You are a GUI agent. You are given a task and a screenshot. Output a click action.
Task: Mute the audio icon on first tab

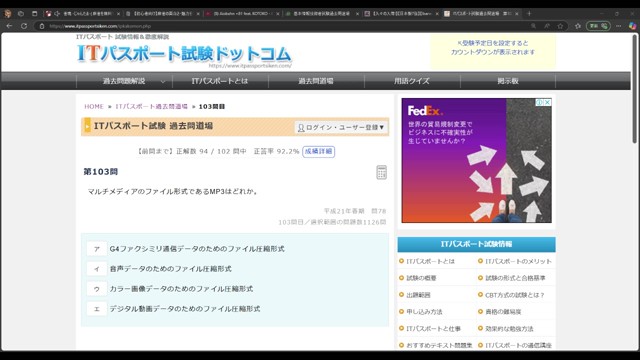pyautogui.click(x=57, y=13)
